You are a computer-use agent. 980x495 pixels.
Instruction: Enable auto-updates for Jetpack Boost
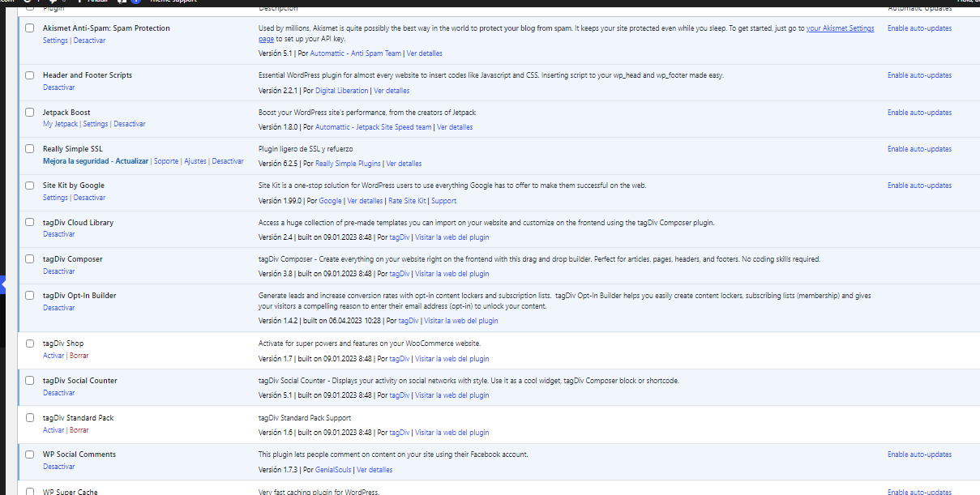pos(919,113)
